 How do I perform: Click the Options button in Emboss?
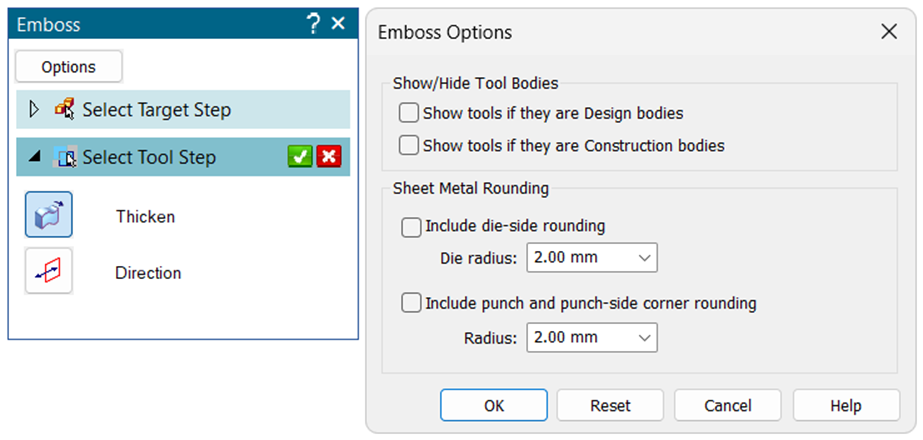coord(68,67)
